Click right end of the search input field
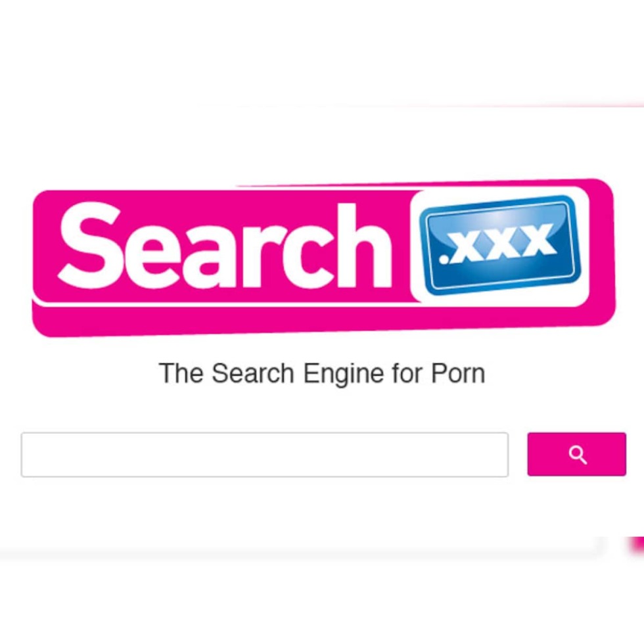 502,455
